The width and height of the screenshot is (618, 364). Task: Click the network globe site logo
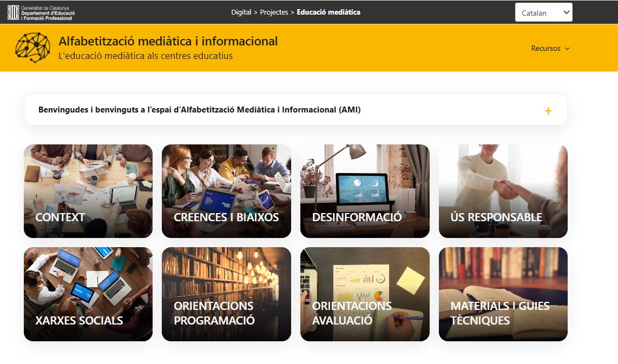click(x=32, y=48)
